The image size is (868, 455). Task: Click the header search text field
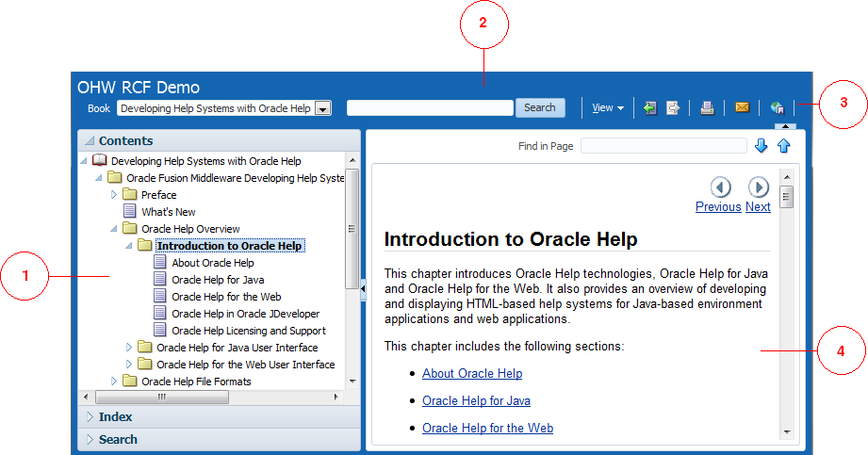click(x=430, y=108)
